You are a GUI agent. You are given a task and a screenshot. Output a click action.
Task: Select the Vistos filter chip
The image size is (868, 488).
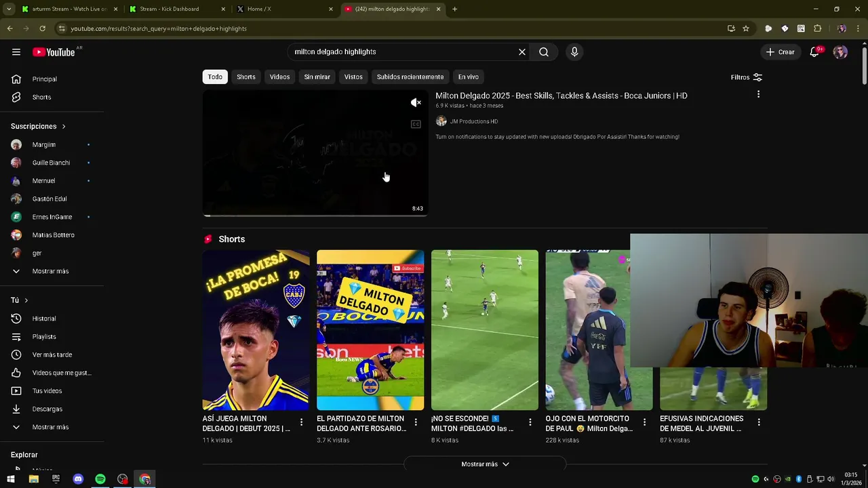point(353,77)
